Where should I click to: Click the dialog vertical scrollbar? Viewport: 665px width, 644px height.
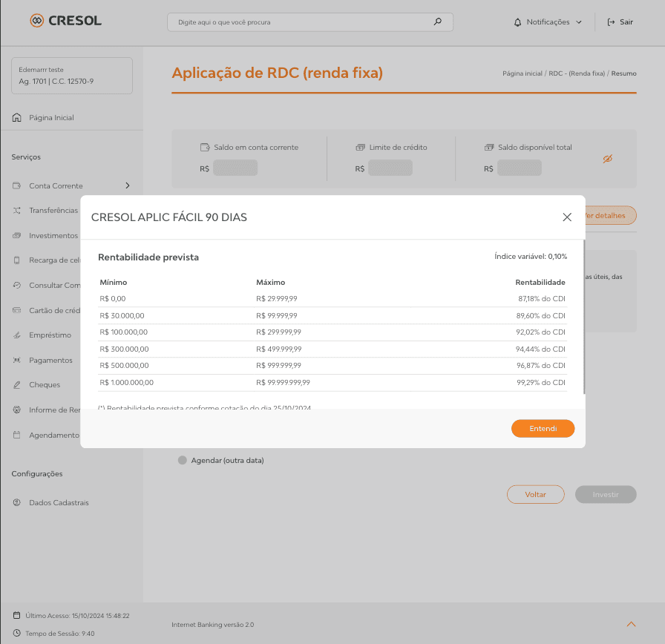click(584, 317)
